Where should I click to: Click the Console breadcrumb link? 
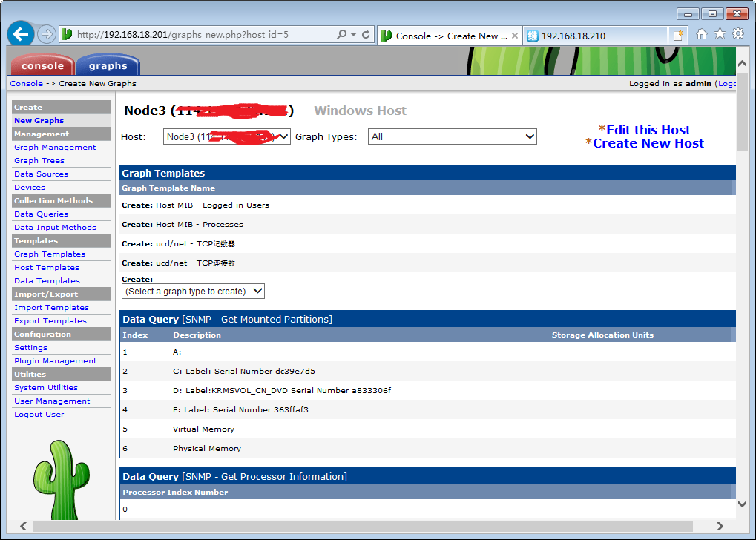[x=27, y=83]
